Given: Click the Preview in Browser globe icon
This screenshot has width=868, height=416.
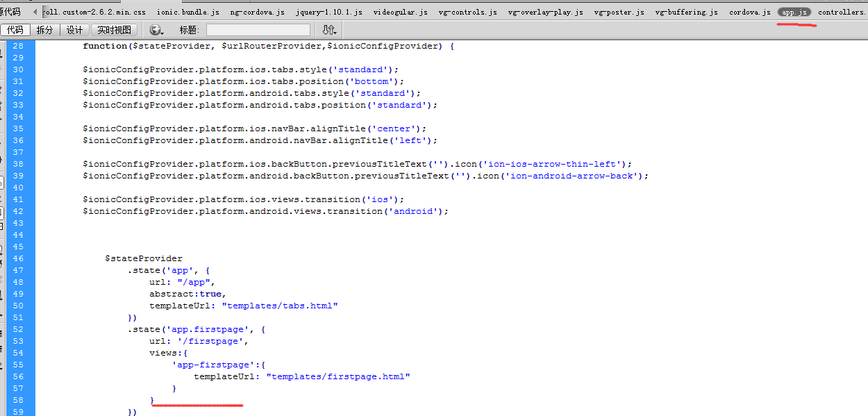Looking at the screenshot, I should click(154, 30).
